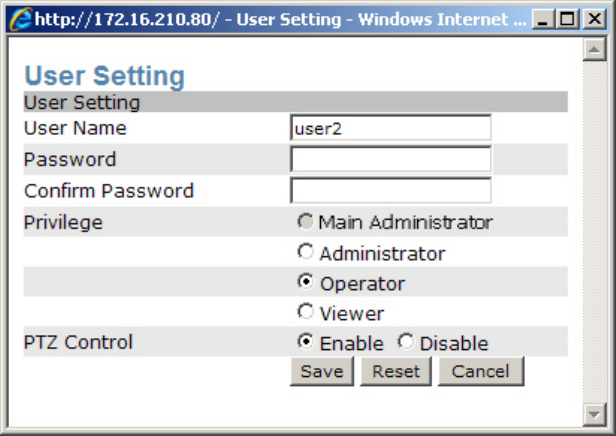Disable PTZ Control

(406, 342)
